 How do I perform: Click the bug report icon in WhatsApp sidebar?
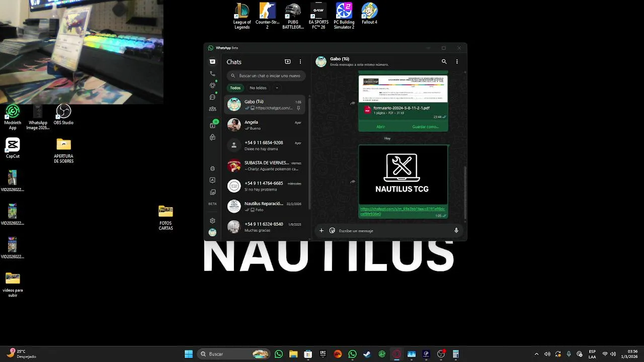point(212,168)
